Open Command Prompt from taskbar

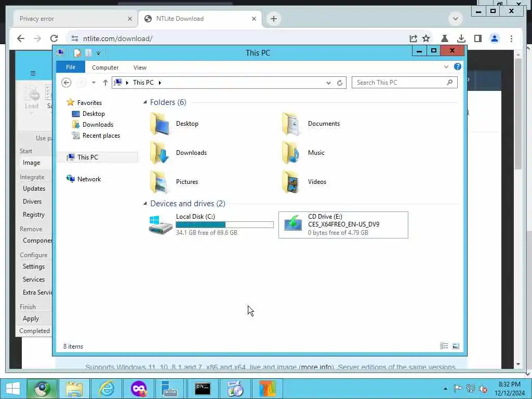[202, 389]
